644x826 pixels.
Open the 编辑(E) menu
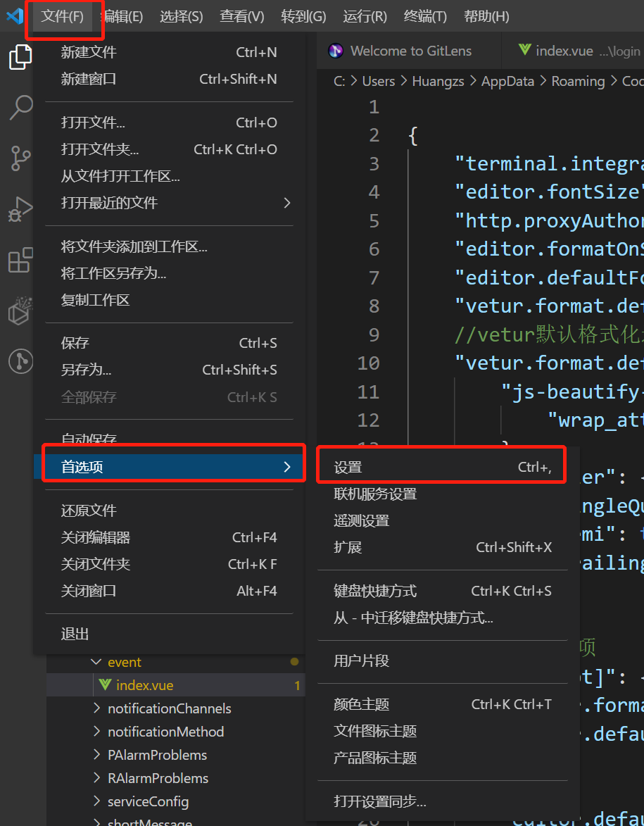[x=122, y=16]
